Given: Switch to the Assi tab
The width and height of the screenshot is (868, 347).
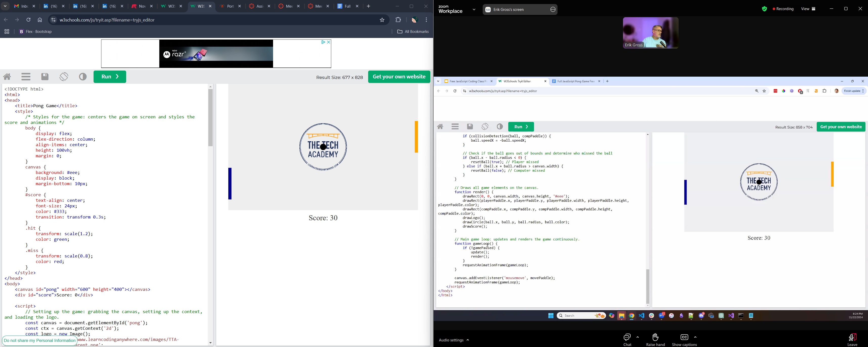Looking at the screenshot, I should pyautogui.click(x=260, y=6).
